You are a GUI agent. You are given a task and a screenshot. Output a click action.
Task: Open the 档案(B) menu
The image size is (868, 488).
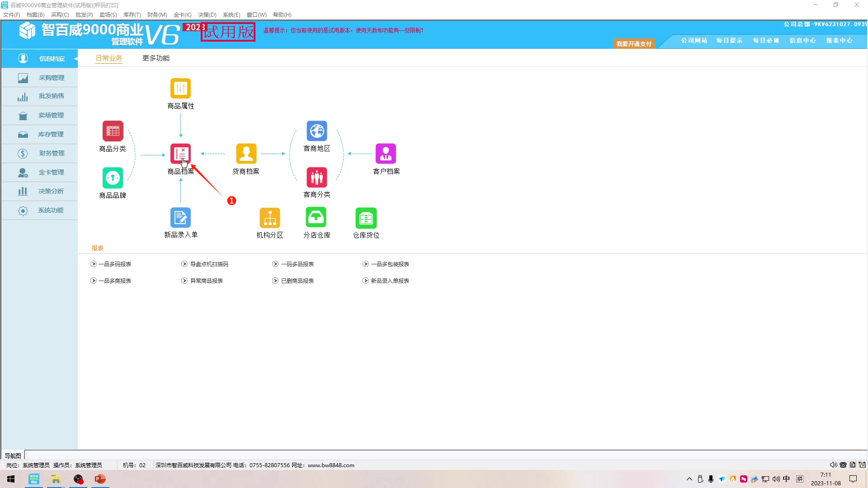[35, 15]
